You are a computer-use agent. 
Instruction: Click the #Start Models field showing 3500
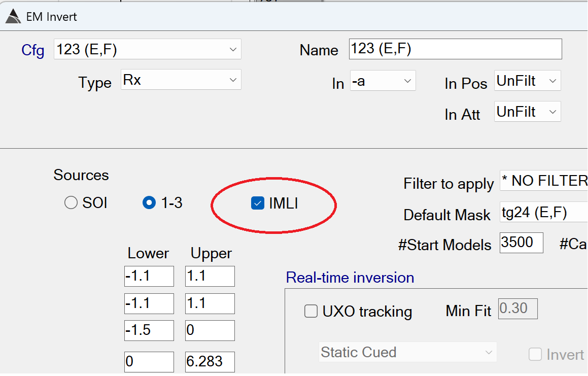coord(521,243)
